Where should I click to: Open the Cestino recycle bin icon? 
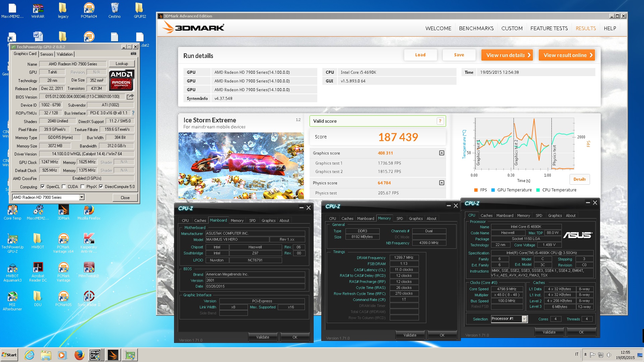point(114,11)
